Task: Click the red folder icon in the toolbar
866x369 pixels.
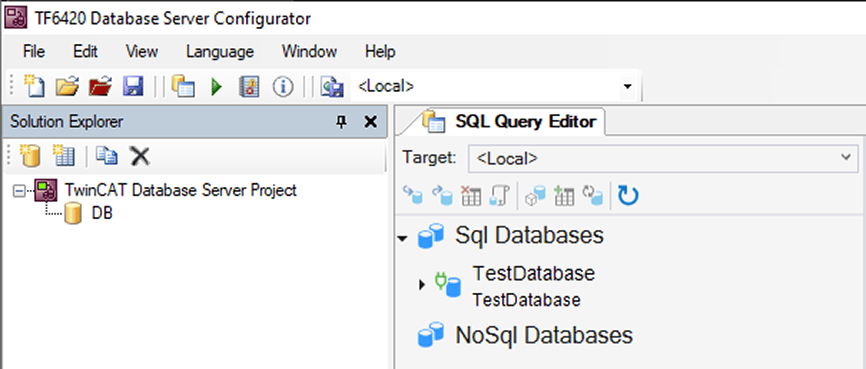Action: coord(100,87)
